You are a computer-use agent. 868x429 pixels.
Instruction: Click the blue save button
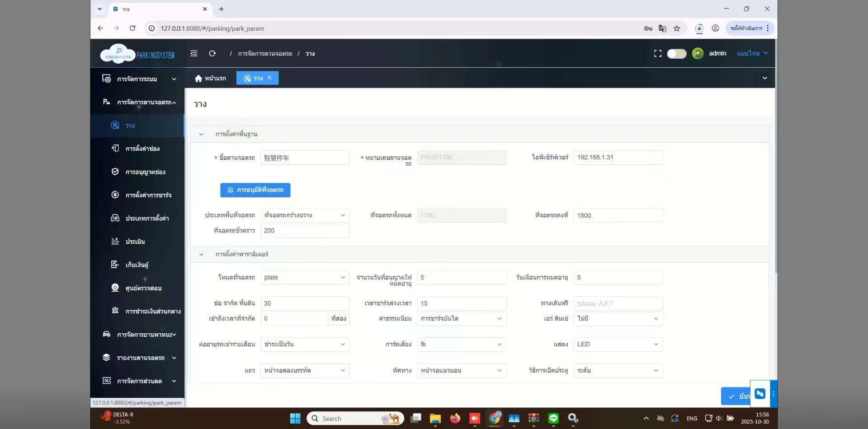(736, 396)
